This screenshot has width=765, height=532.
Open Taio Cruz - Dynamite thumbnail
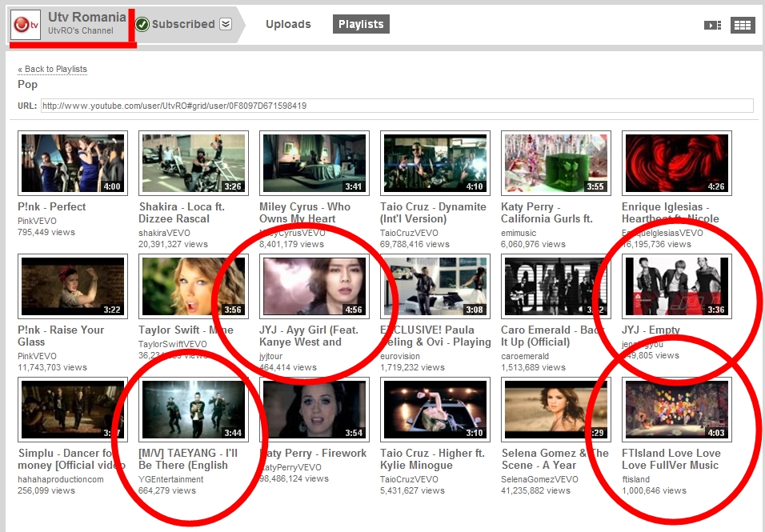point(435,163)
